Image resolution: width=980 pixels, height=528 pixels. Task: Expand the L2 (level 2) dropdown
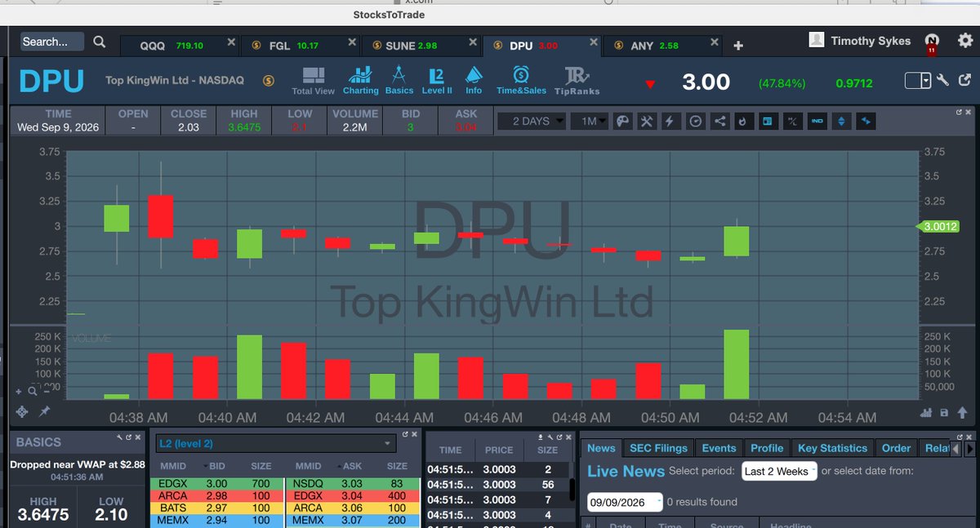point(275,443)
